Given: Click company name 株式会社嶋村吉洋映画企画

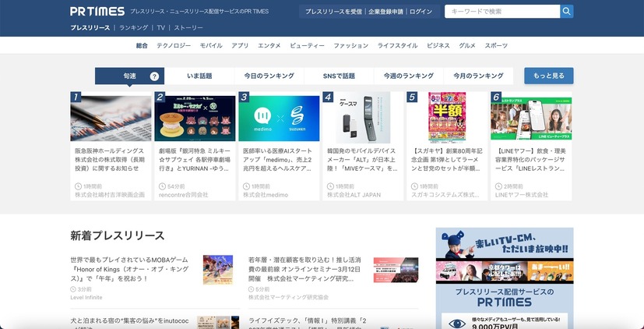Looking at the screenshot, I should coord(110,195).
